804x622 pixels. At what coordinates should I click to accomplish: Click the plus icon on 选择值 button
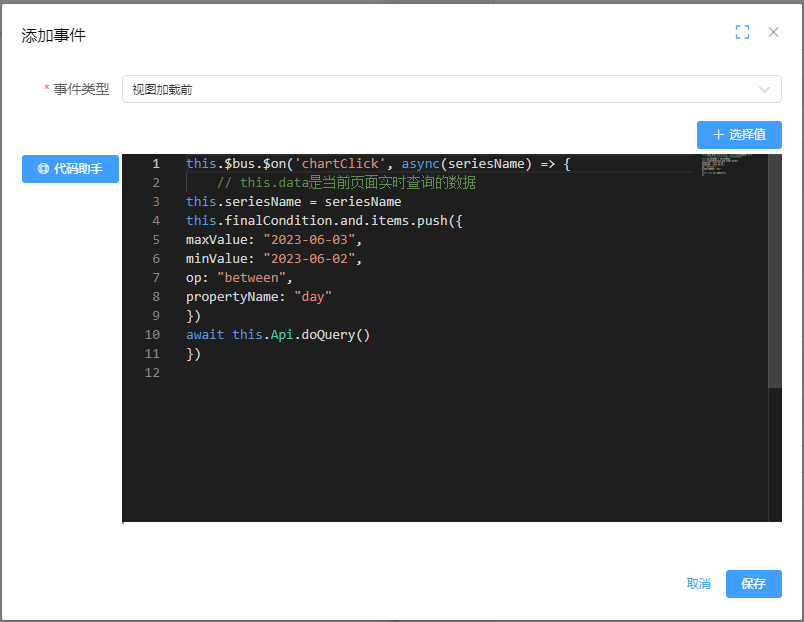(x=717, y=135)
